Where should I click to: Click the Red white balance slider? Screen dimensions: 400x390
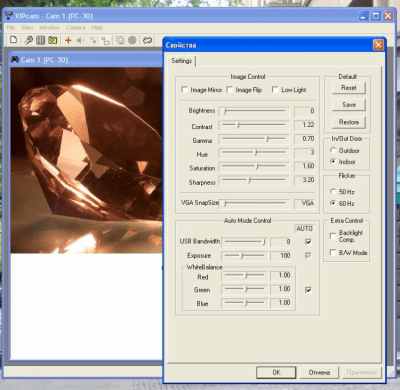[x=244, y=276]
